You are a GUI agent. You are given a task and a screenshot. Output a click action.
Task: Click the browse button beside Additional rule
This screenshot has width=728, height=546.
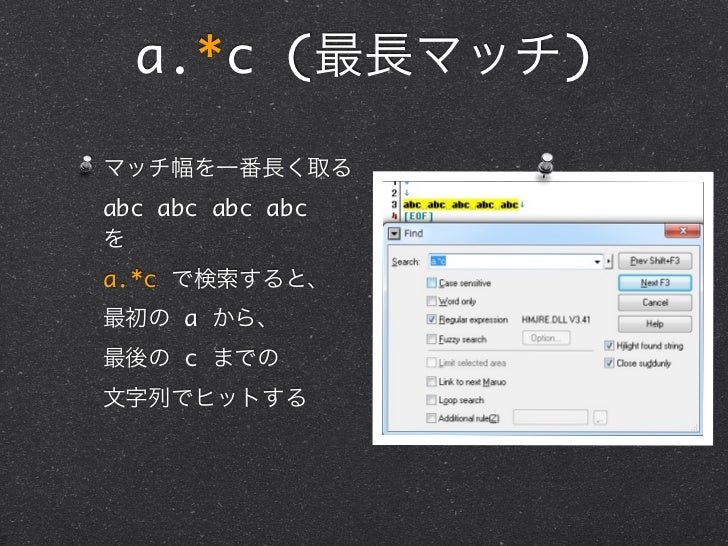[x=600, y=418]
